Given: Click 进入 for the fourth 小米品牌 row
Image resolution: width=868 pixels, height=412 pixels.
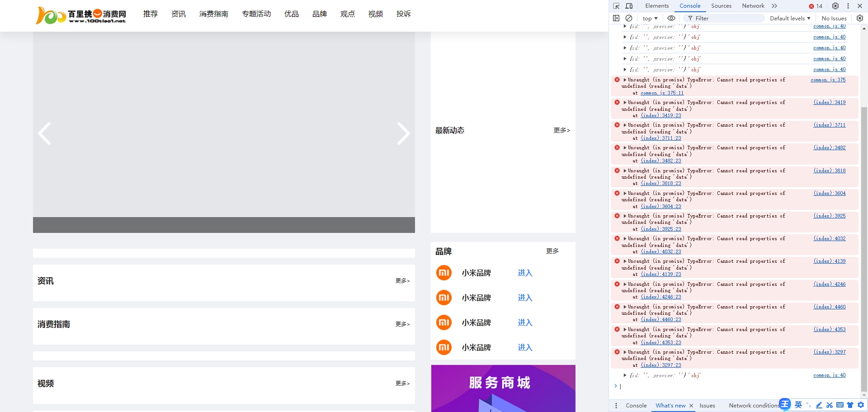Looking at the screenshot, I should (x=525, y=347).
